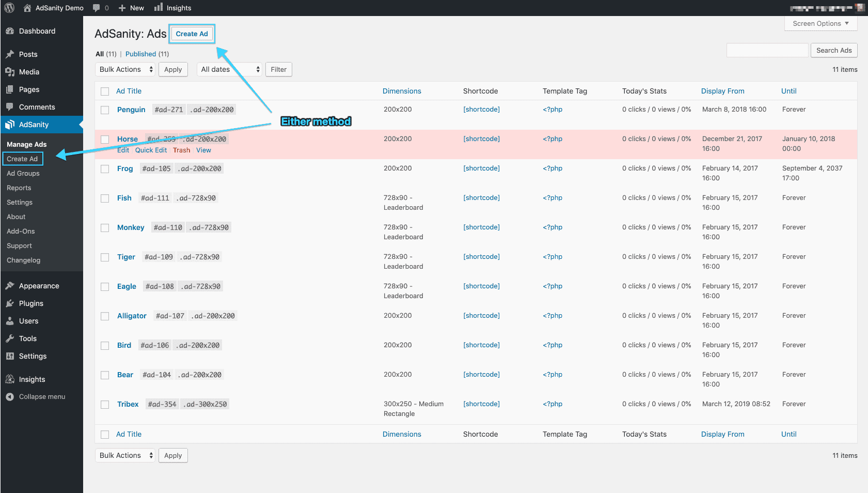Tick the select-all checkbox in table header
Viewport: 868px width, 493px height.
click(105, 91)
